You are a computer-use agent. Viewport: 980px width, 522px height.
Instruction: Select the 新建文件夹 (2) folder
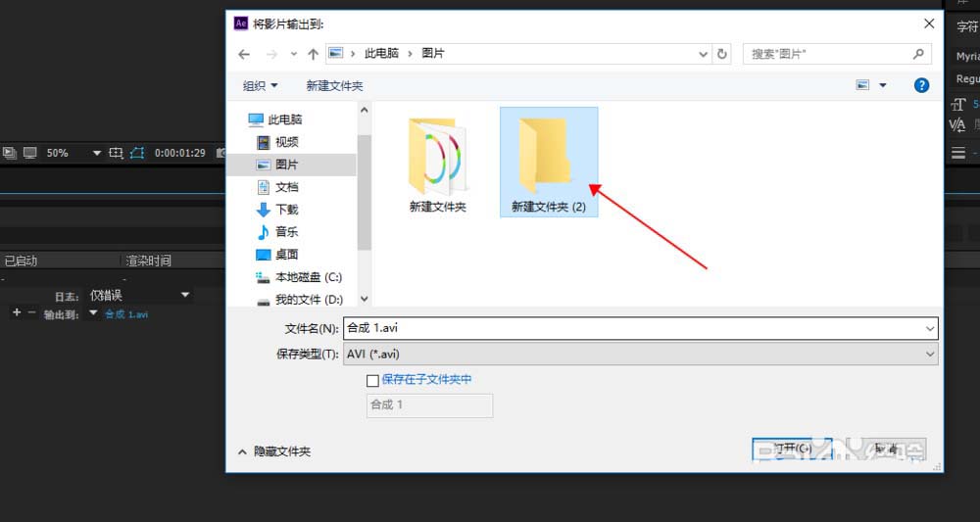point(549,163)
